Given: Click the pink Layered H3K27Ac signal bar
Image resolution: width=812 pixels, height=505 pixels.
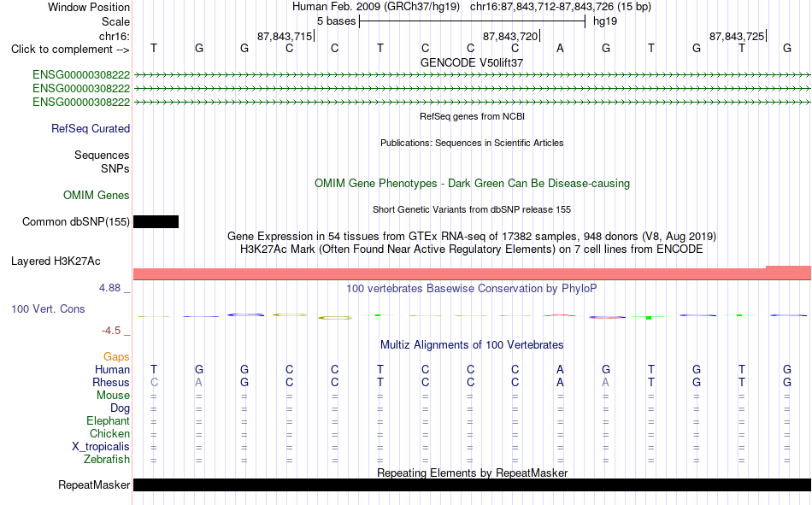Looking at the screenshot, I should [x=472, y=273].
